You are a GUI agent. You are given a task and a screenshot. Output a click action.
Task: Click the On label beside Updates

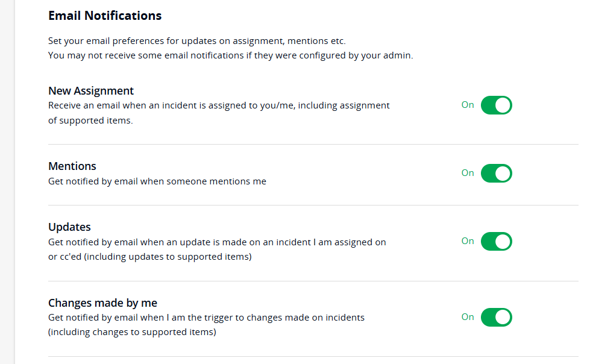tap(468, 241)
